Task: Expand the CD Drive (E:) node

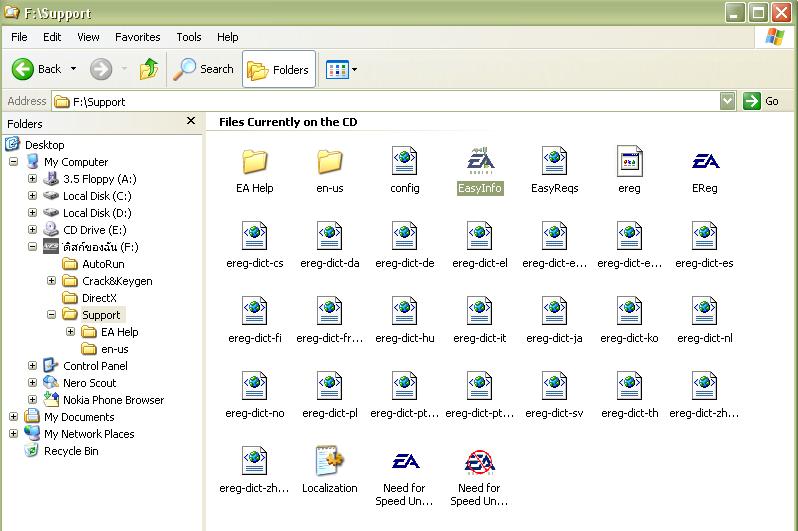Action: [x=33, y=230]
